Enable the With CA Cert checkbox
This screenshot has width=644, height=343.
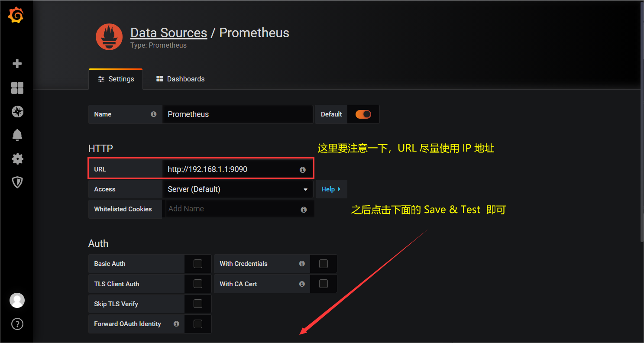point(324,284)
